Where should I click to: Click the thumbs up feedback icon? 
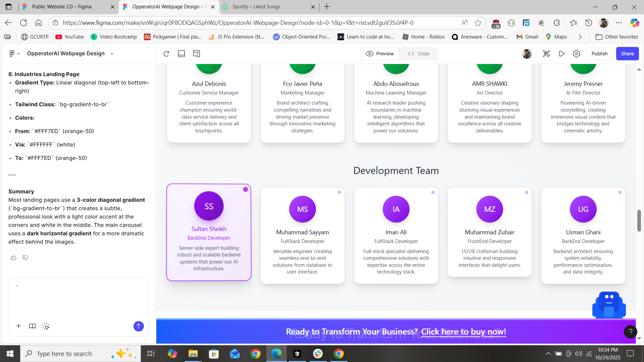pos(13,258)
